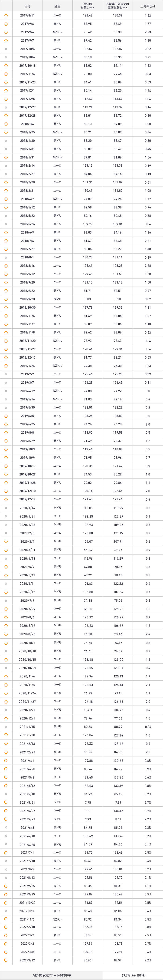Click the 通知時為替レート column header
Image resolution: width=163 pixels, height=980 pixels.
87,6
